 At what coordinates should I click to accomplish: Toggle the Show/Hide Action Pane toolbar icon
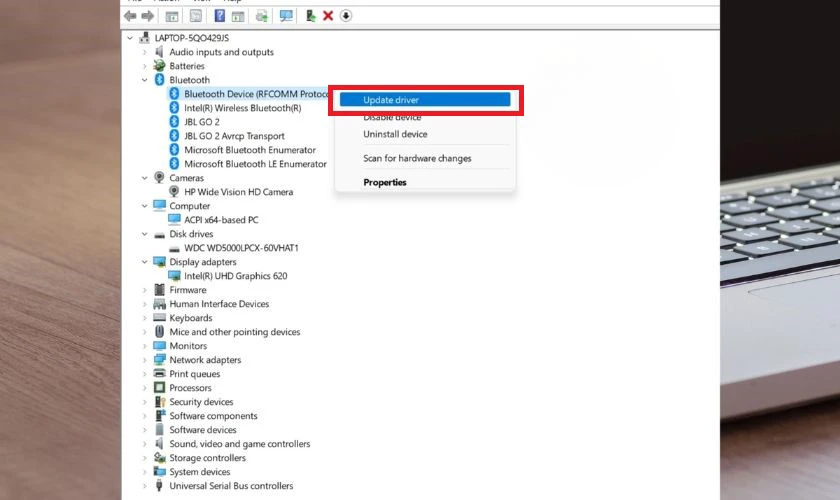point(238,16)
